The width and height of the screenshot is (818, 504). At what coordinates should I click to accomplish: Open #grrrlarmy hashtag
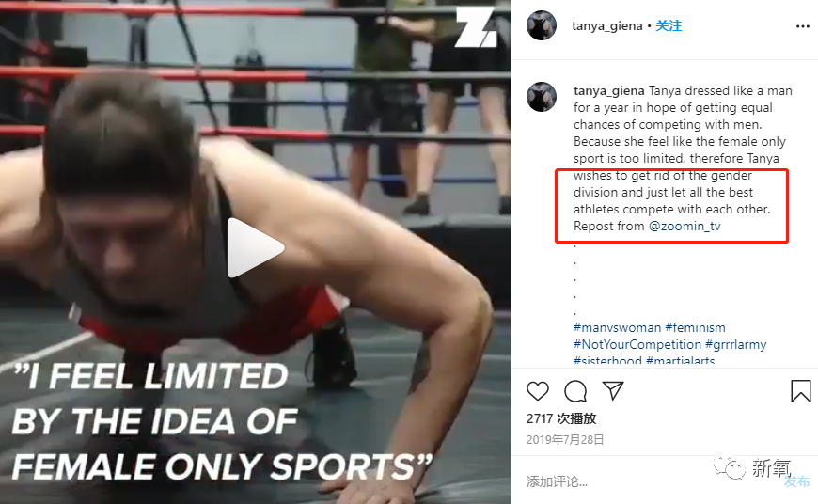point(735,344)
